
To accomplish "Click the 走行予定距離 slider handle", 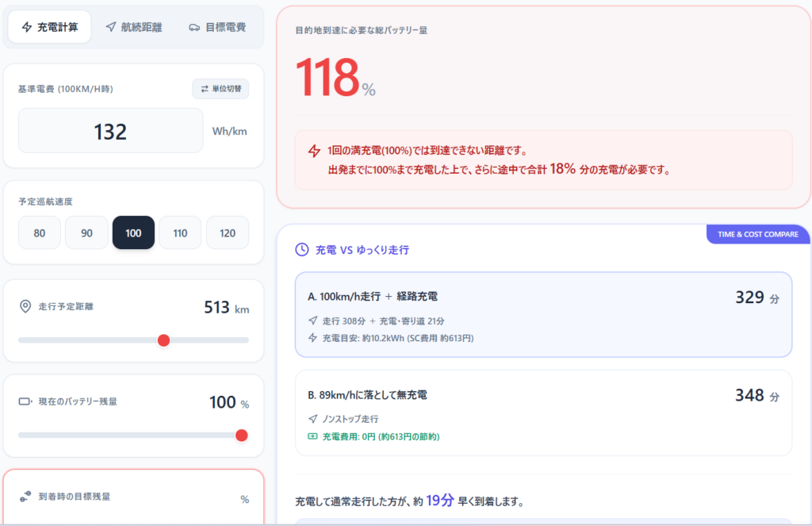I will point(163,340).
